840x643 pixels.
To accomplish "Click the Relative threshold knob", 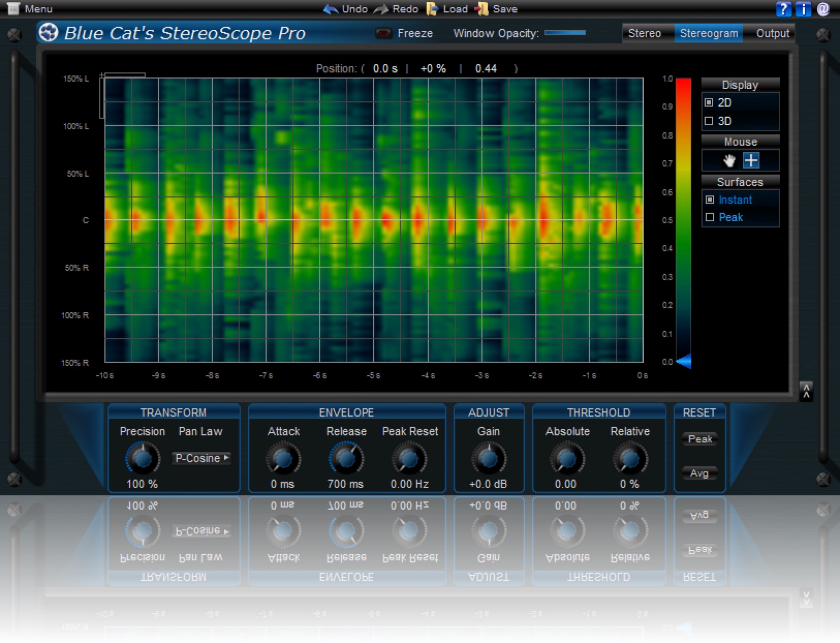I will coord(630,459).
